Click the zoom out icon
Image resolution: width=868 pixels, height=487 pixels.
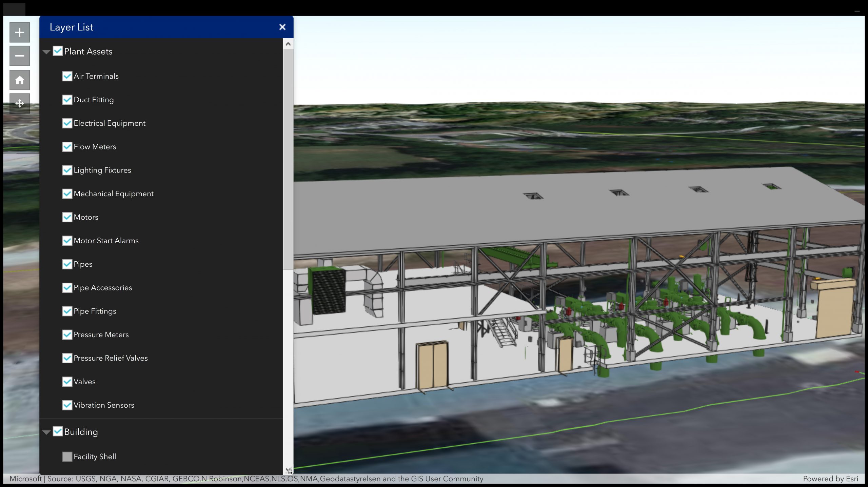(19, 56)
